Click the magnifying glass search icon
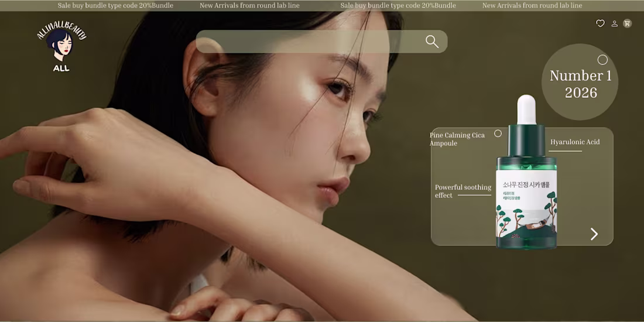The image size is (644, 322). pyautogui.click(x=432, y=42)
